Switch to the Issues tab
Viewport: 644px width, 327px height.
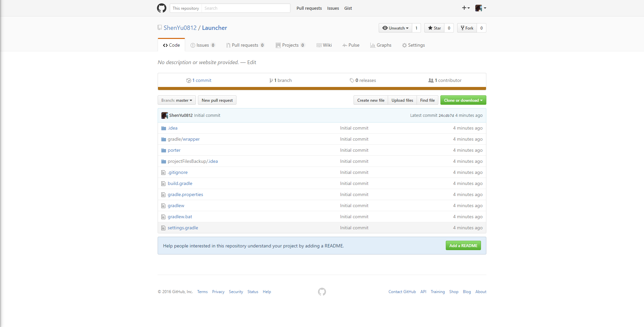tap(203, 45)
